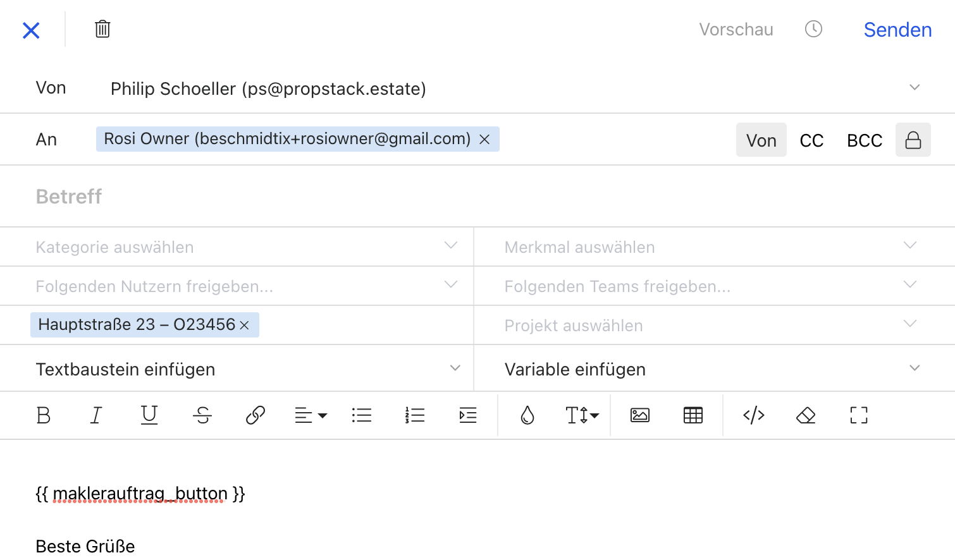Insert a link with the chain icon
This screenshot has height=560, width=955.
255,415
